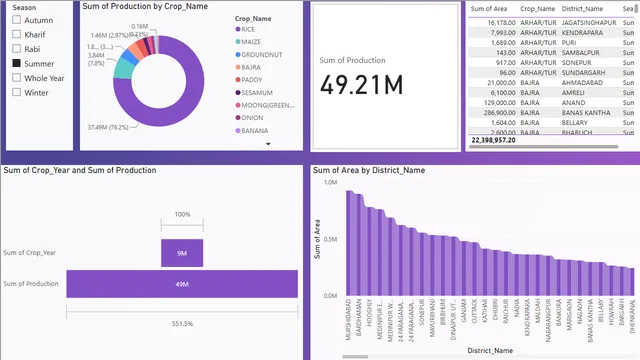
Task: Select the SAMBALPUR table cell
Action: click(580, 53)
